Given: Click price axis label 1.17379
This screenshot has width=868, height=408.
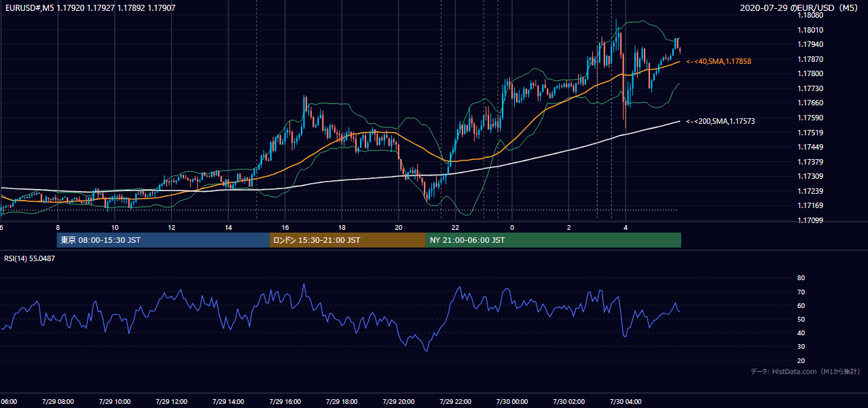Looking at the screenshot, I should coord(810,162).
